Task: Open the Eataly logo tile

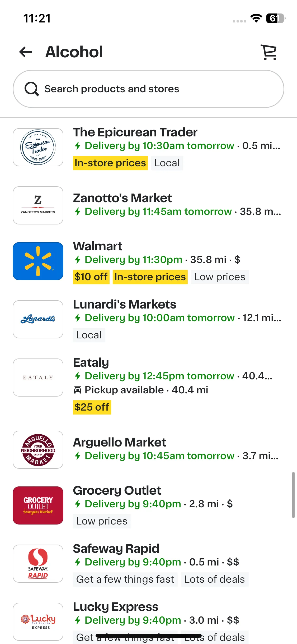Action: 38,378
